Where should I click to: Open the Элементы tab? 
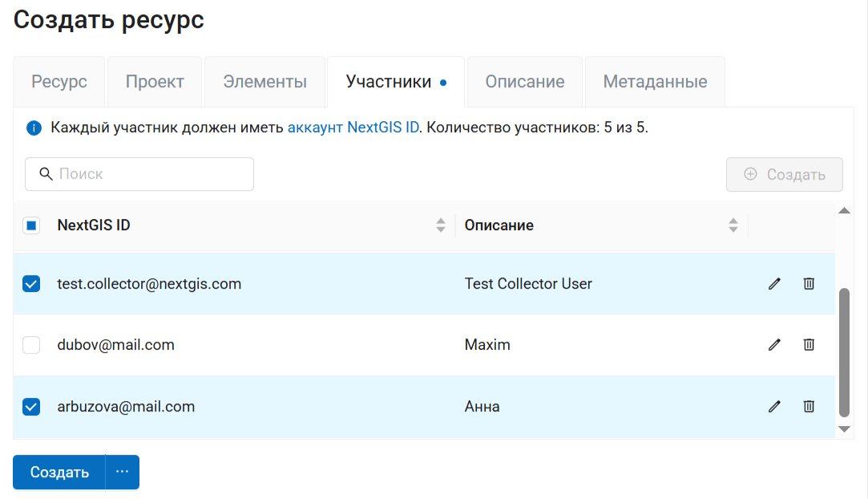(264, 82)
